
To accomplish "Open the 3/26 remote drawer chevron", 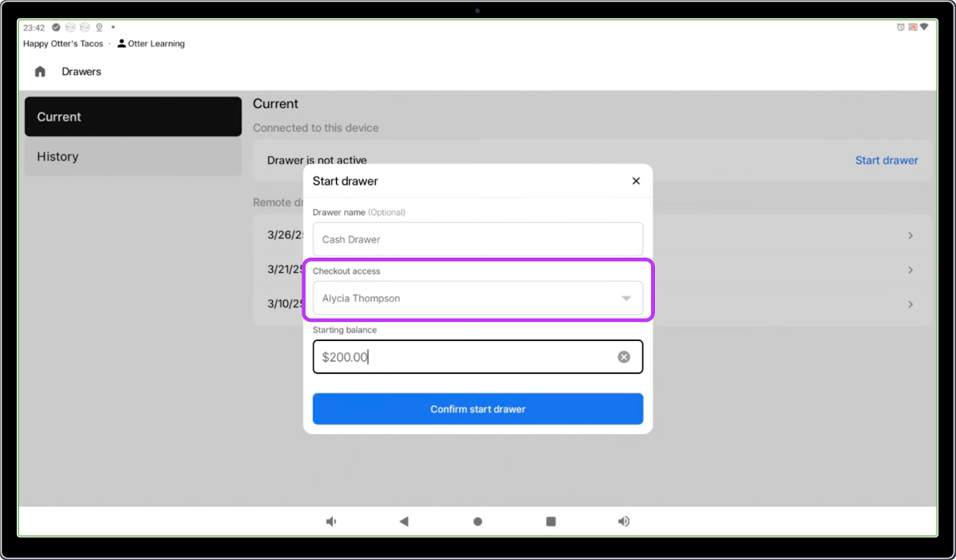I will 911,236.
